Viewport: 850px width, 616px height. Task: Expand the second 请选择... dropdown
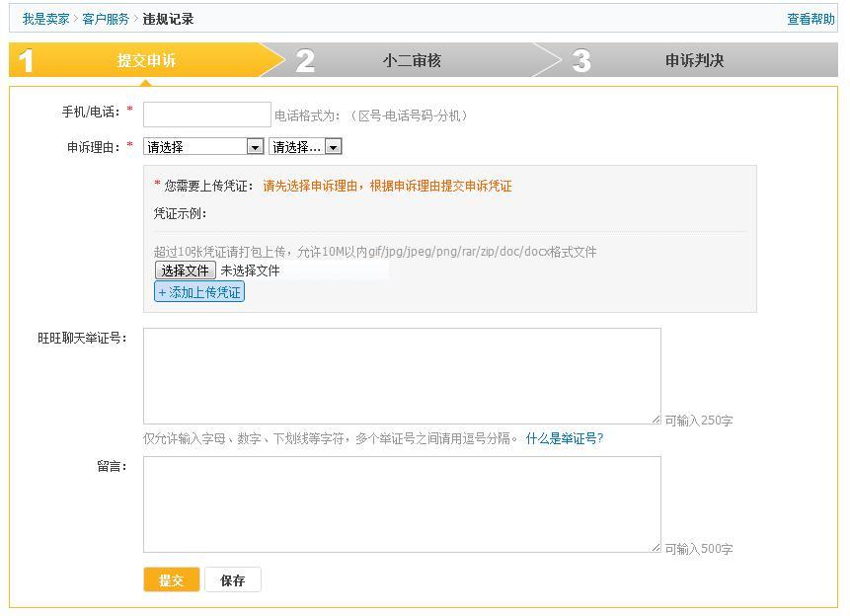[305, 147]
